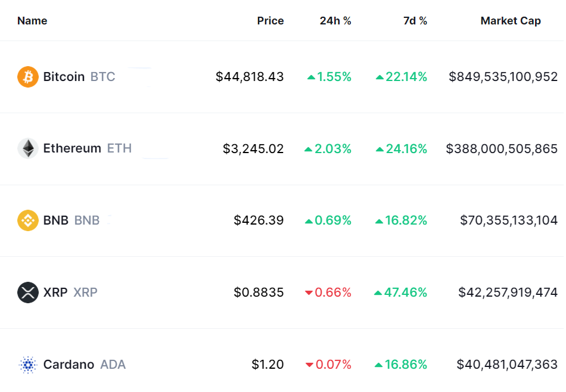Screen dimensions: 566x392
Task: Sort by the 24h % column header
Action: pyautogui.click(x=335, y=21)
